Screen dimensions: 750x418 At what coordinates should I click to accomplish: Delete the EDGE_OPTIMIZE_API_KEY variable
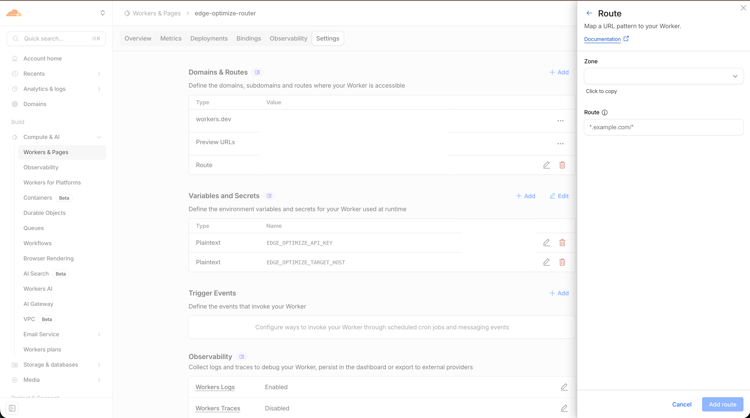click(562, 242)
